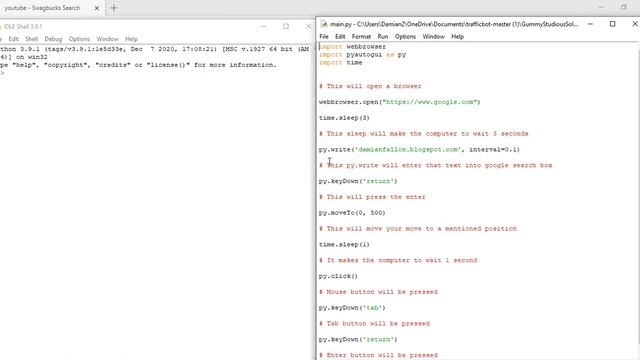Click the 'import time' line
The image size is (640, 360).
340,62
